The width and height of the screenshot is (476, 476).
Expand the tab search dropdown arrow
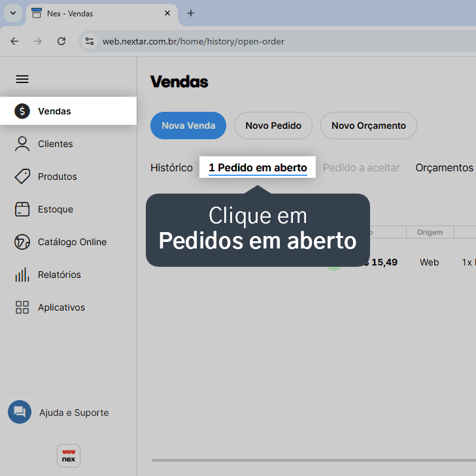click(13, 13)
